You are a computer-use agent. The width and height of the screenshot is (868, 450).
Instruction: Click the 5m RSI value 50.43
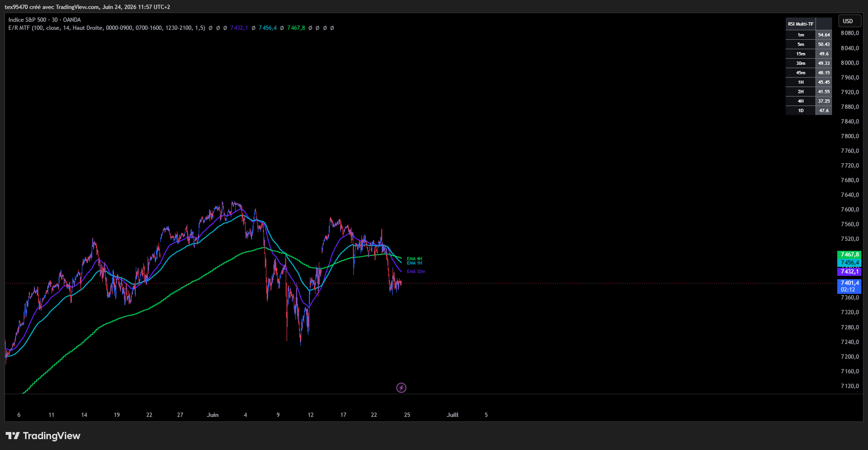[824, 44]
